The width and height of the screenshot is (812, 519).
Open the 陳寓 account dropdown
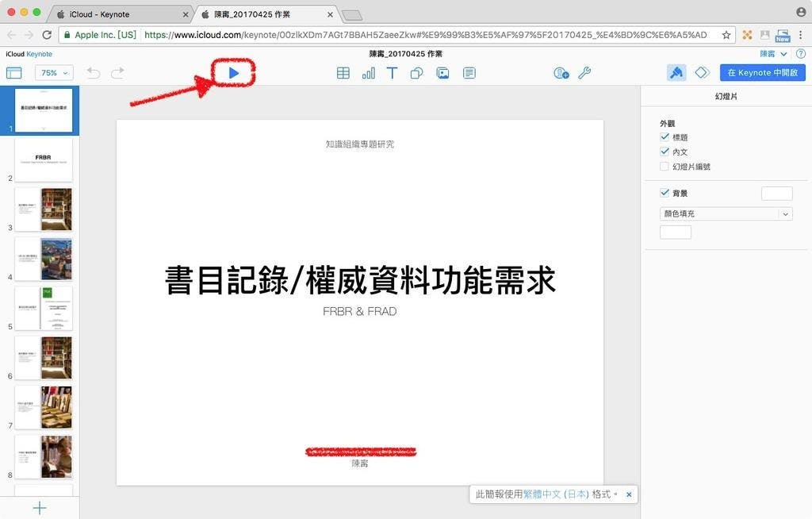pos(773,54)
